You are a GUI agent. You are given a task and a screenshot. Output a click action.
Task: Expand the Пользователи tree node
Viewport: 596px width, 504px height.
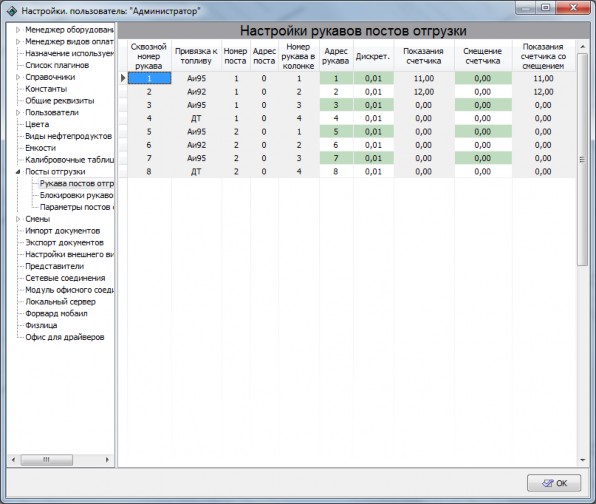pos(17,113)
